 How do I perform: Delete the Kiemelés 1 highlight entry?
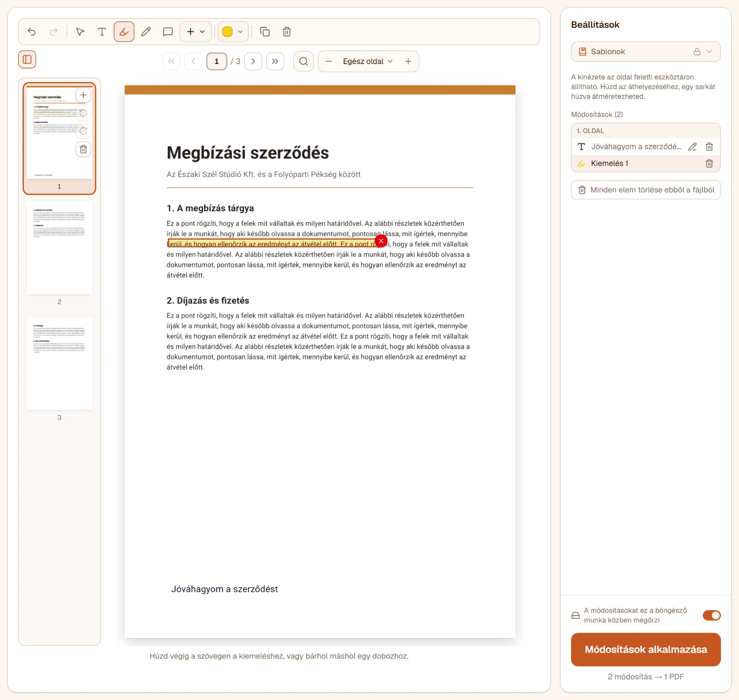point(709,163)
